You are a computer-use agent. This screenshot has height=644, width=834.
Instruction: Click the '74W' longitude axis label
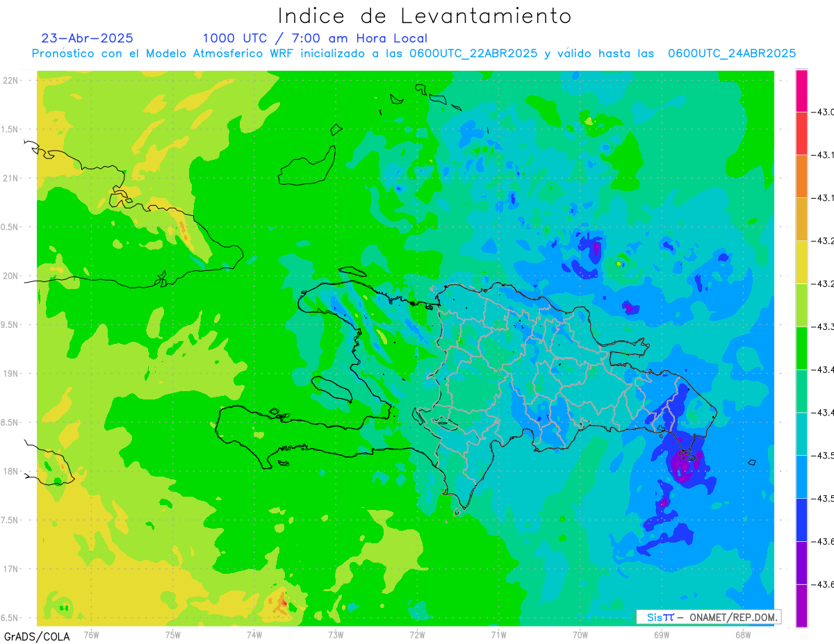(254, 634)
